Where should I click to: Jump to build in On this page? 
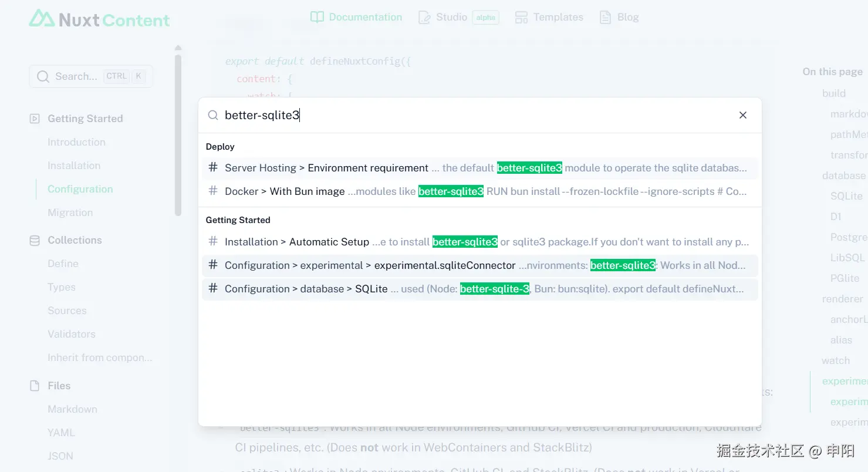[834, 93]
